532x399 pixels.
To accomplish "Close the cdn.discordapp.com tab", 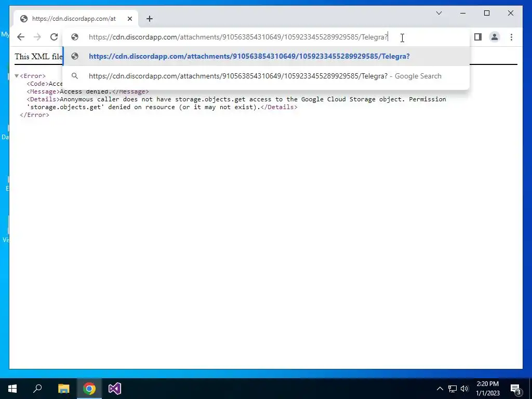I will [x=129, y=19].
